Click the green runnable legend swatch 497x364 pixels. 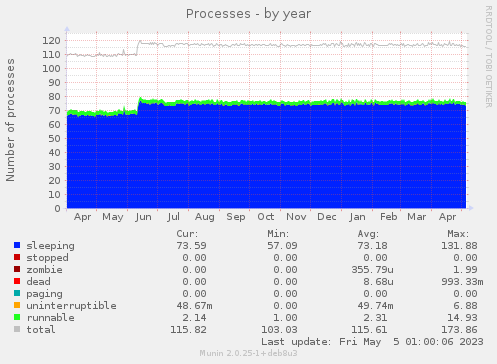coord(17,317)
